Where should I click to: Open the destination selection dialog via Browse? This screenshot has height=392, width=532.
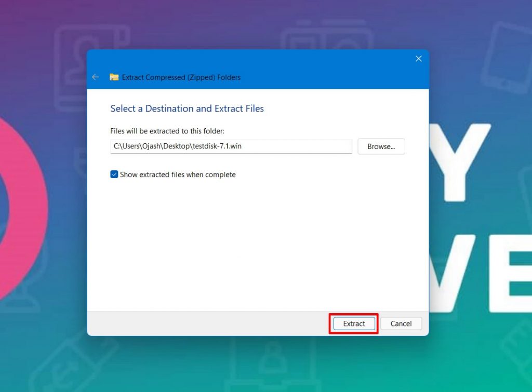[x=381, y=146]
